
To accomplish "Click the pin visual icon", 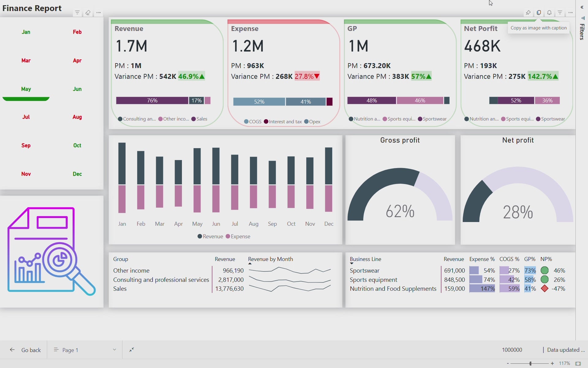I will coord(528,13).
